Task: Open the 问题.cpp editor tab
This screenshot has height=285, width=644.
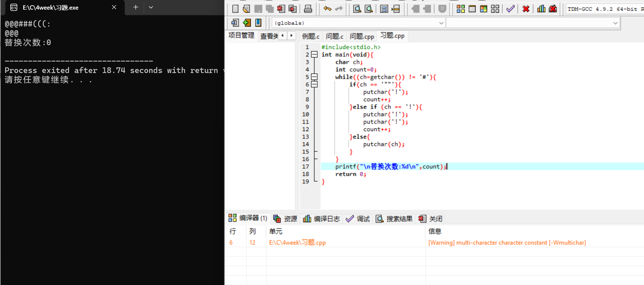Action: point(362,36)
